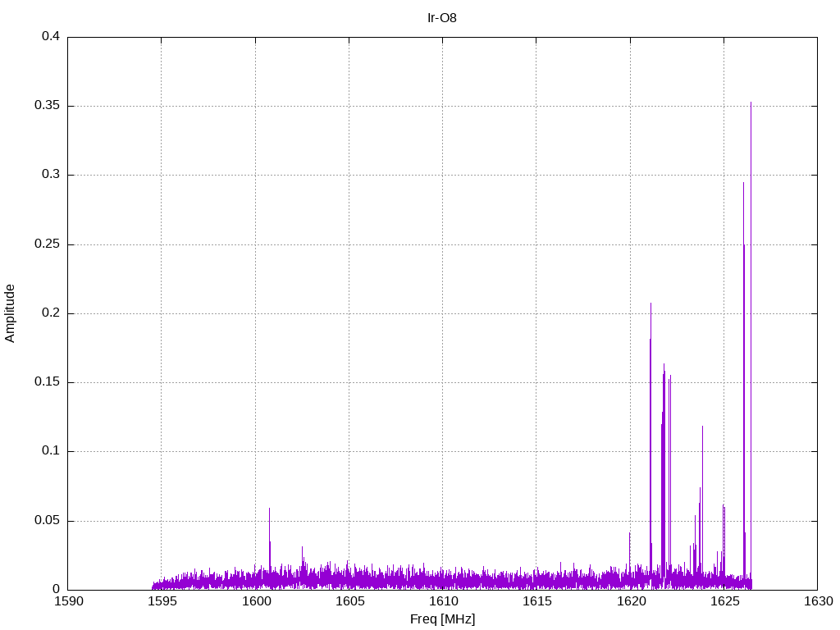This screenshot has height=630, width=840.
Task: Click y-axis tick label 0.05
Action: click(x=47, y=520)
